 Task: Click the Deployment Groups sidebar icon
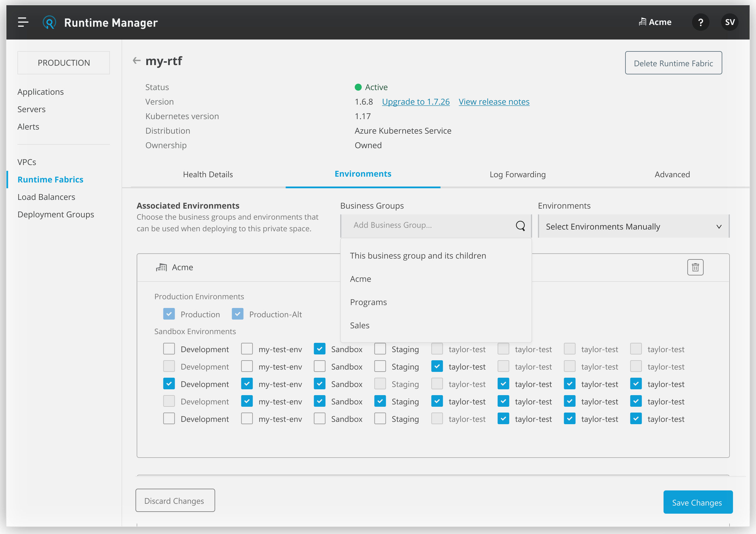[x=56, y=214]
